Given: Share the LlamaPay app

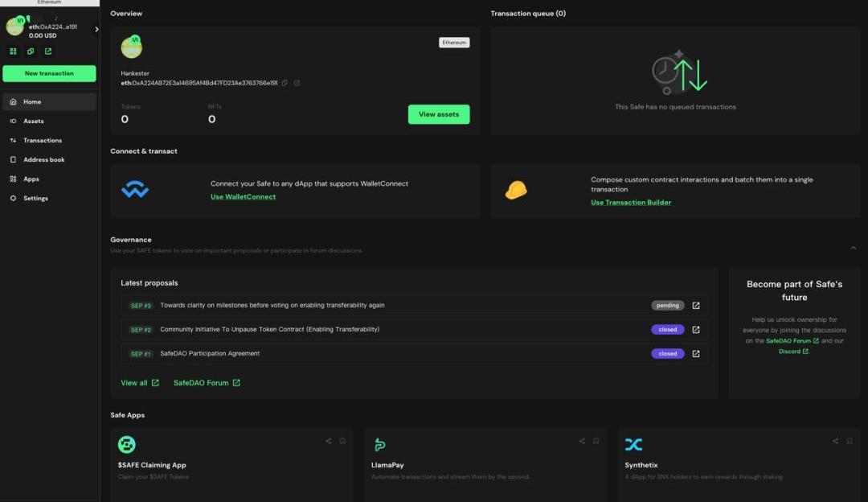Looking at the screenshot, I should click(x=582, y=441).
